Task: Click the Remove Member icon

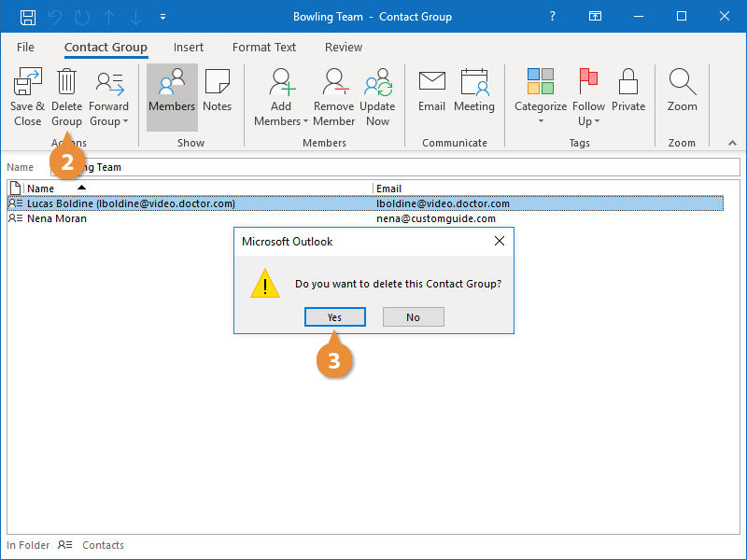Action: point(333,83)
